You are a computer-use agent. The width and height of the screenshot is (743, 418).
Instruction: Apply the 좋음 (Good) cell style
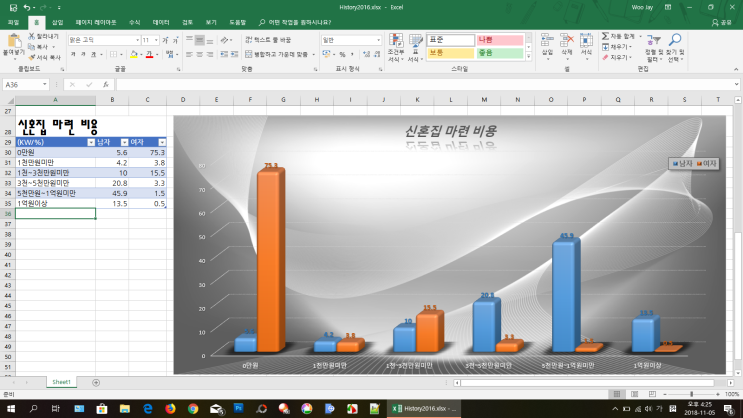[499, 53]
